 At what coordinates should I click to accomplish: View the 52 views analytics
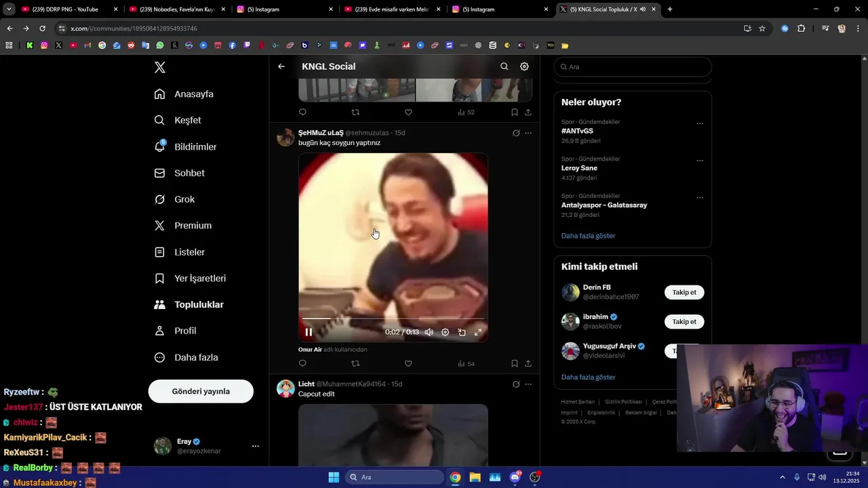pos(466,113)
